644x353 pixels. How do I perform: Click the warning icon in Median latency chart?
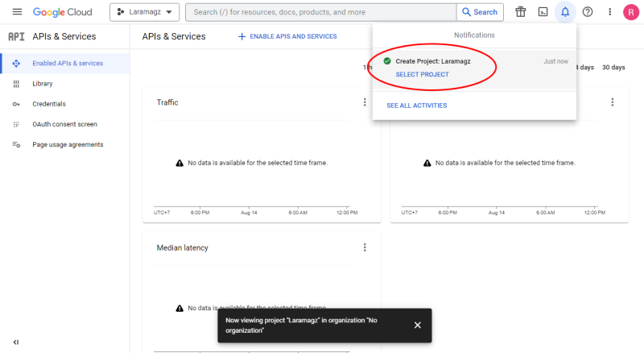180,308
